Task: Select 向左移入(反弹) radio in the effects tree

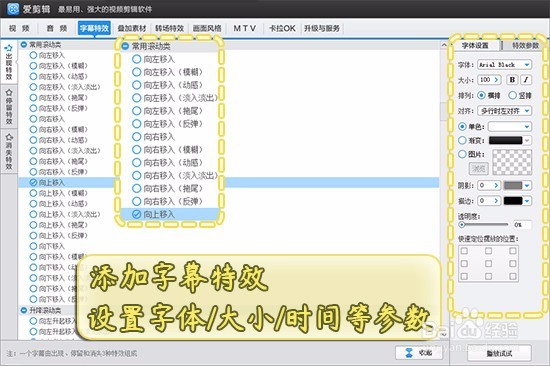Action: [33, 108]
